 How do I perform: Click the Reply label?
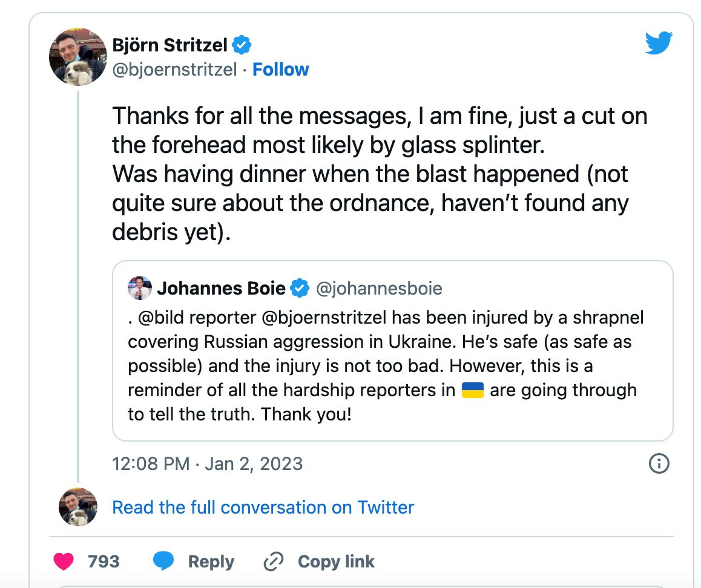coord(211,562)
